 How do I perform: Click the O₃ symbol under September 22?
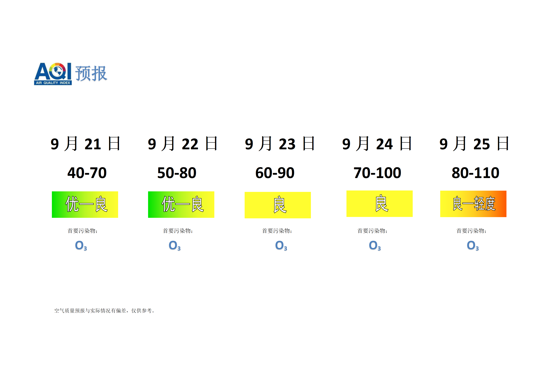[175, 245]
